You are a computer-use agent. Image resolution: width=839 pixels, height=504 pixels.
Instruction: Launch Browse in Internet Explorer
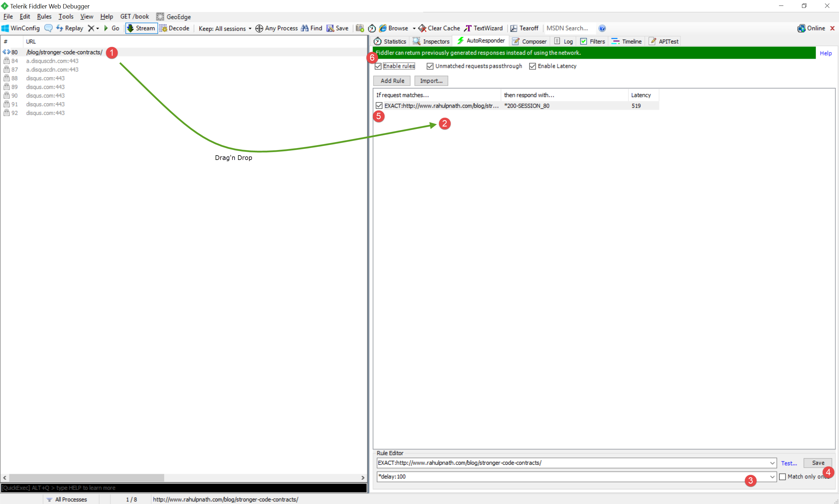pyautogui.click(x=394, y=28)
